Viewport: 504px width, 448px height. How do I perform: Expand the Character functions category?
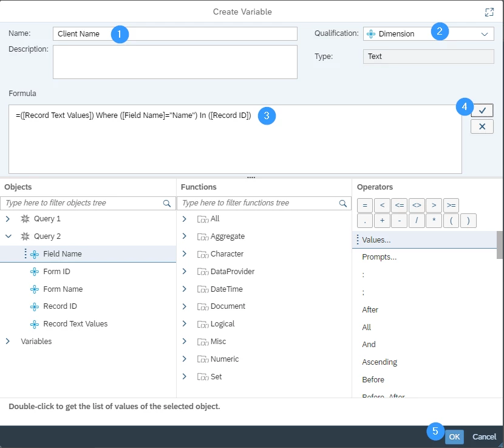184,254
